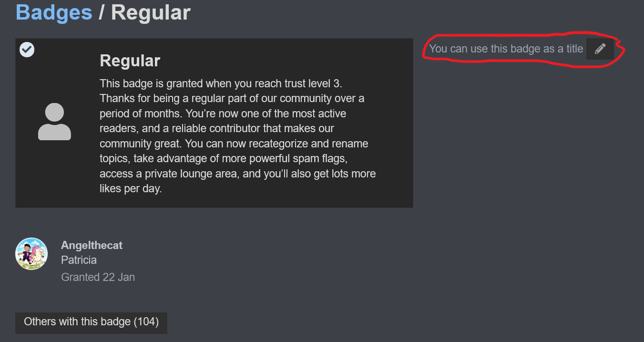The width and height of the screenshot is (644, 342).
Task: Click the grey person silhouette badge icon
Action: [54, 122]
